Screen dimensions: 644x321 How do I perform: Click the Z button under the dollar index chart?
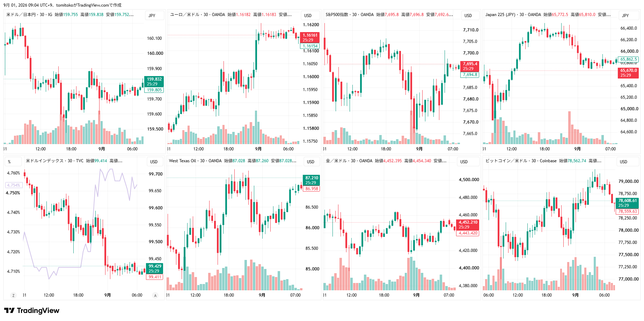click(x=13, y=296)
